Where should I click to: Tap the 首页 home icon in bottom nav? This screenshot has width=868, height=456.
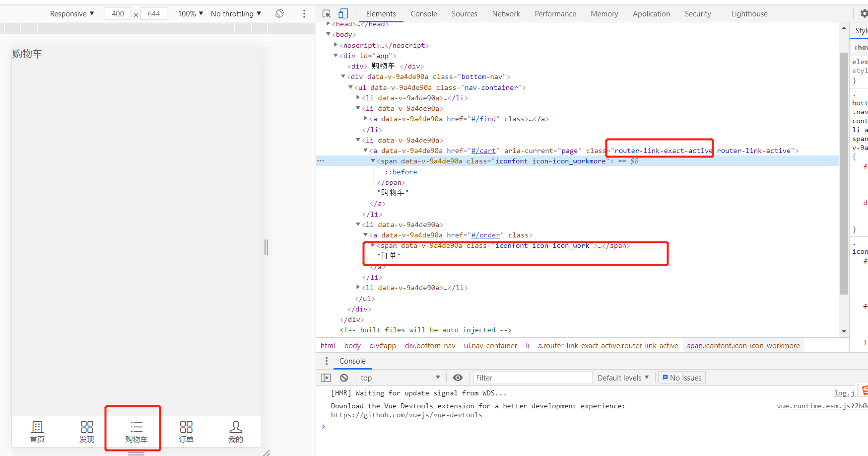tap(37, 427)
